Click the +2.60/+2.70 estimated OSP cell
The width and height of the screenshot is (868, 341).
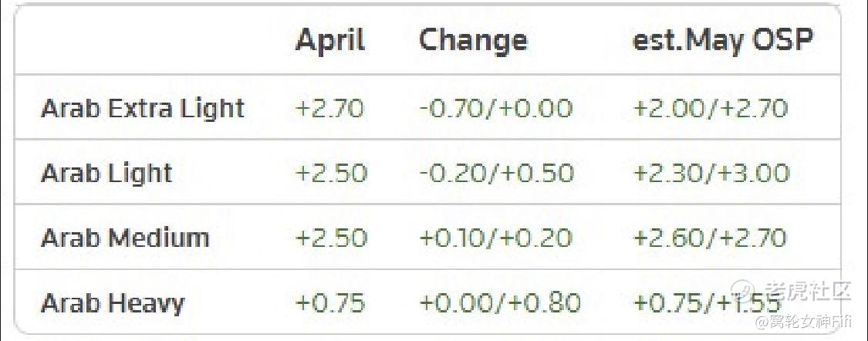click(709, 238)
